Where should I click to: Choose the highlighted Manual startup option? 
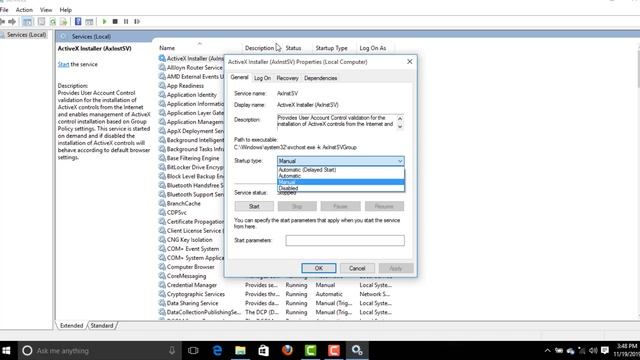tap(341, 182)
